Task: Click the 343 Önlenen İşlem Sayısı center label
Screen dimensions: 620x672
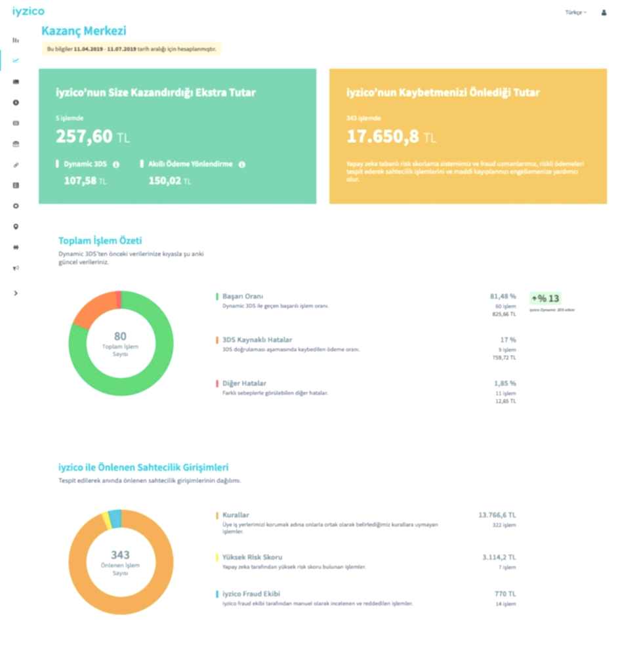Action: click(x=121, y=562)
